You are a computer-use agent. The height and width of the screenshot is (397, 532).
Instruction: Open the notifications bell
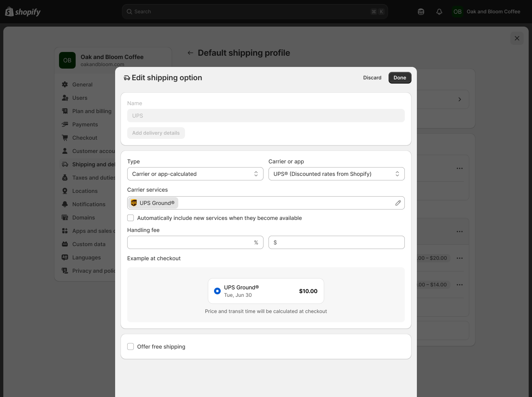point(439,12)
